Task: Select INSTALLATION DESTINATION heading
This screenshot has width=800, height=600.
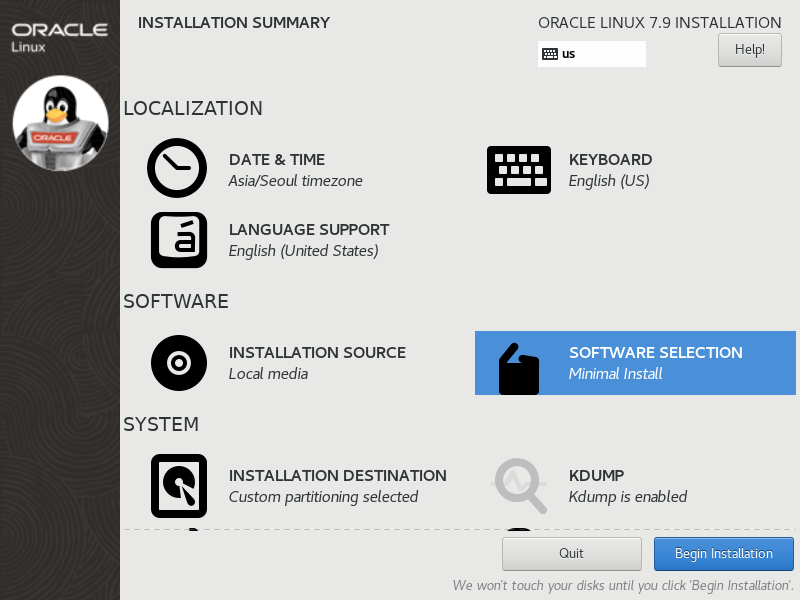Action: click(338, 476)
